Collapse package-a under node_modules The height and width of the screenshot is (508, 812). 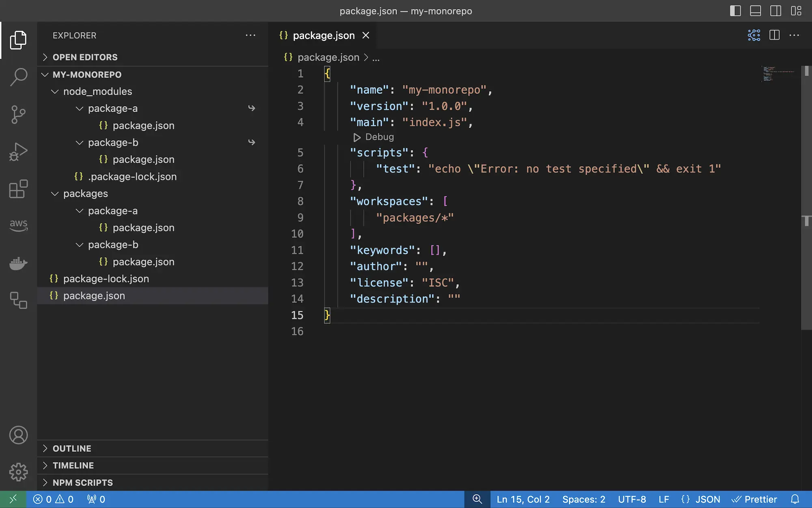[x=153, y=109]
